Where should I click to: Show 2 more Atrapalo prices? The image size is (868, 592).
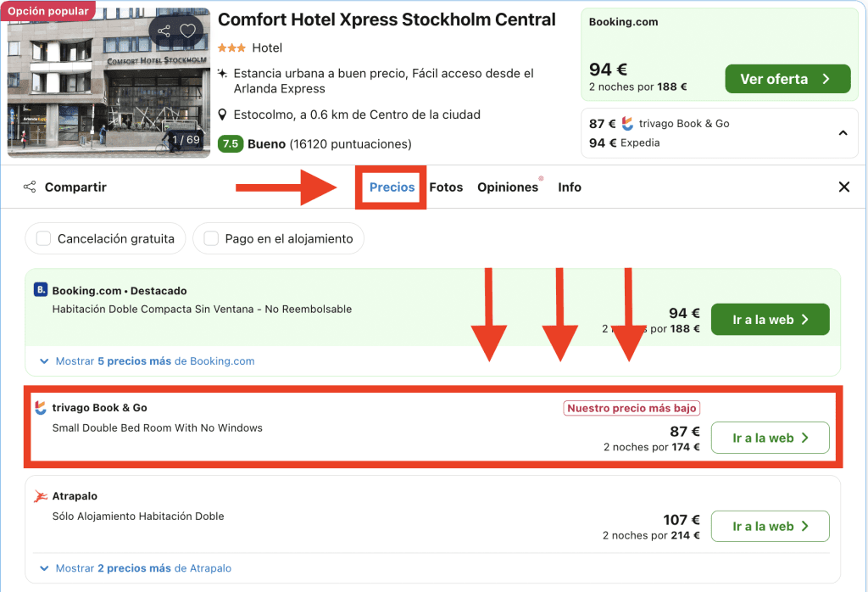pos(136,568)
